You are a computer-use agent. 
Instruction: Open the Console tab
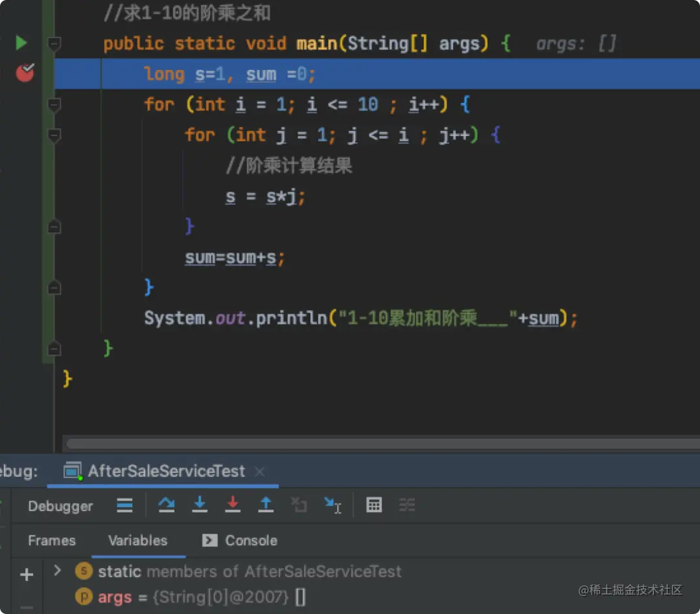click(x=240, y=540)
